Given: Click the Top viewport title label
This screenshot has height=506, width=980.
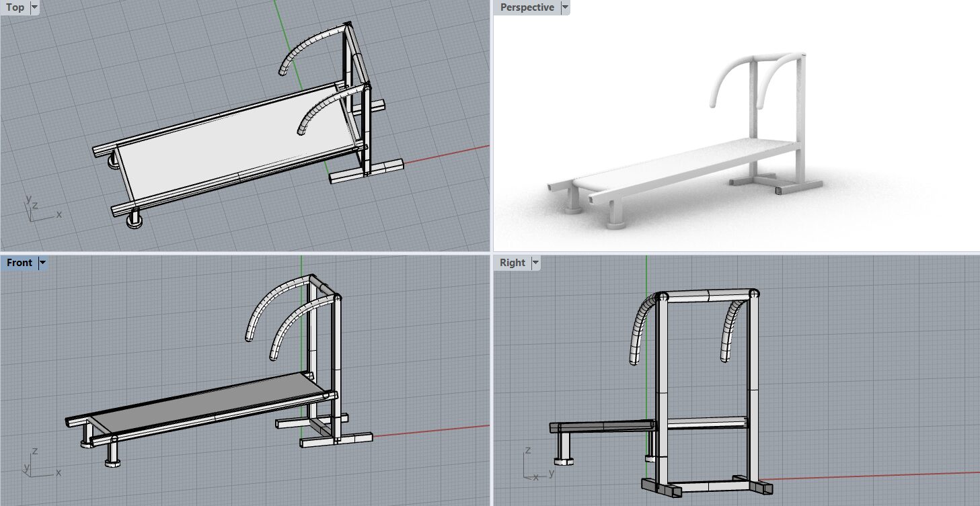Looking at the screenshot, I should tap(15, 7).
